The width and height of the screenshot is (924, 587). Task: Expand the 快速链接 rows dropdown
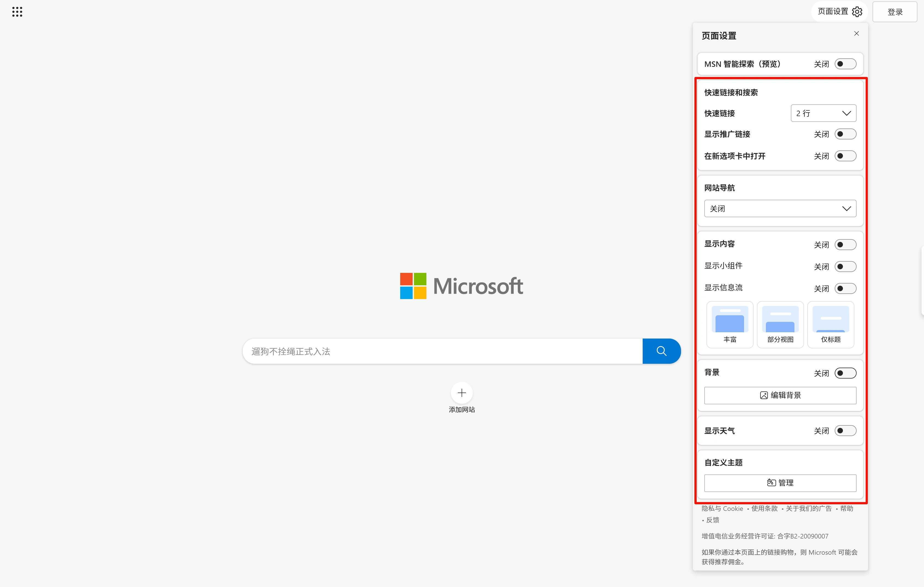[x=823, y=113]
